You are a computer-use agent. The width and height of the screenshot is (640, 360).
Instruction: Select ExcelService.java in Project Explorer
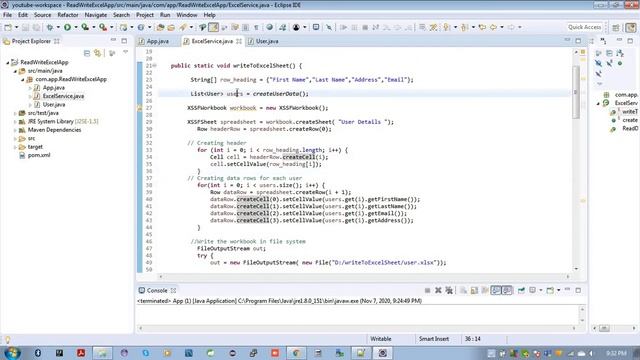63,96
